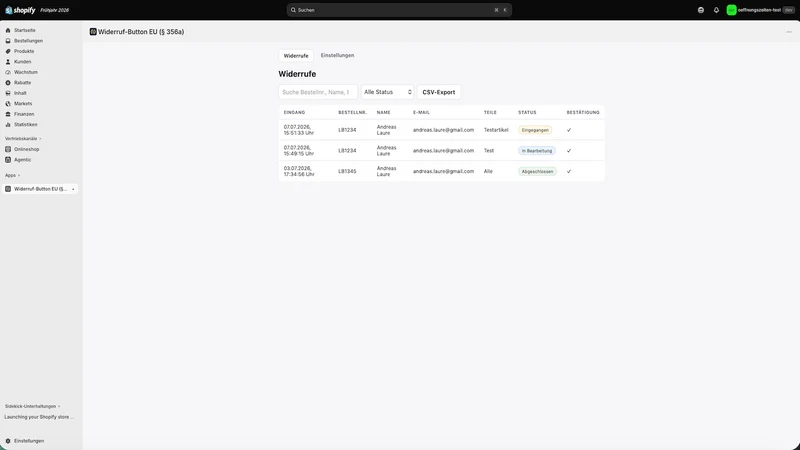The width and height of the screenshot is (800, 450).
Task: Open Onlineshop sales channel link
Action: pos(27,149)
